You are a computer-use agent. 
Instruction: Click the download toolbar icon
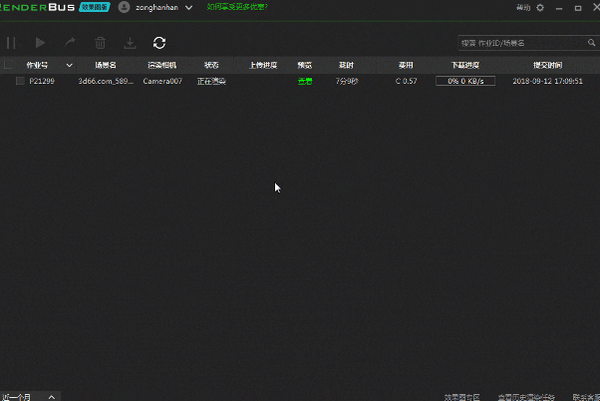point(129,43)
